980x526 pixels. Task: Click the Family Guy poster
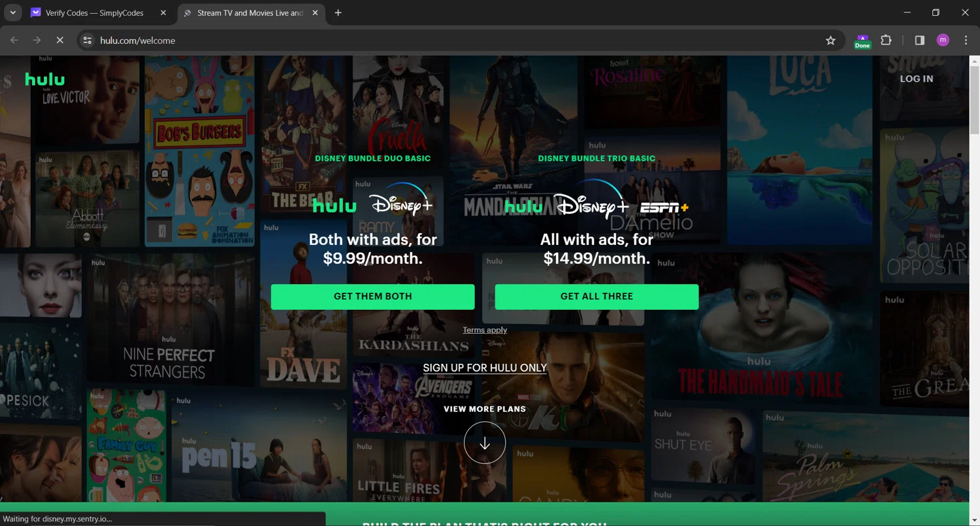pyautogui.click(x=126, y=446)
